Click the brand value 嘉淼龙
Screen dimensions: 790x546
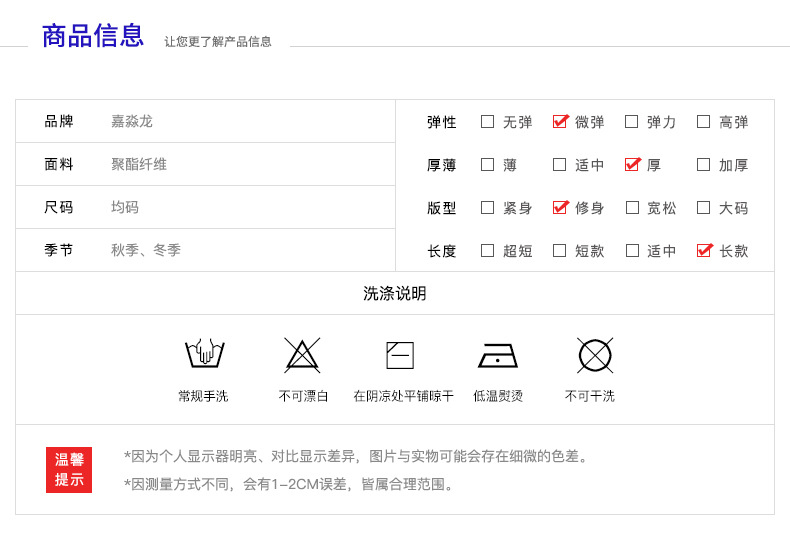132,121
